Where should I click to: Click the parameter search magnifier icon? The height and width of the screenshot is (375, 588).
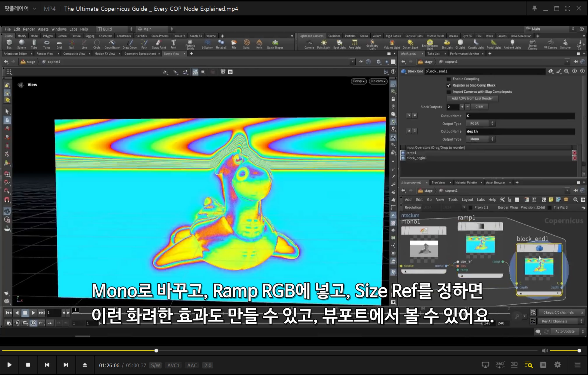tap(567, 71)
